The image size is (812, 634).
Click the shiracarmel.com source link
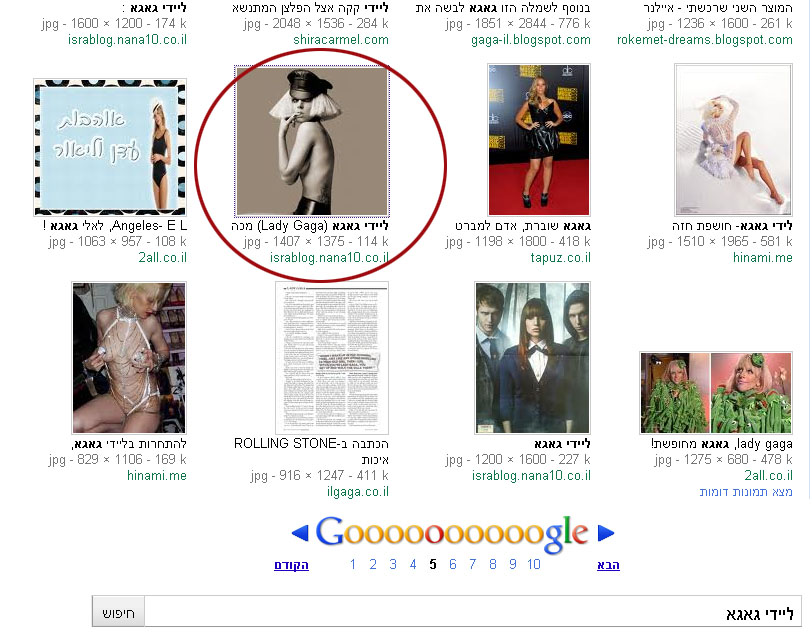coord(341,39)
